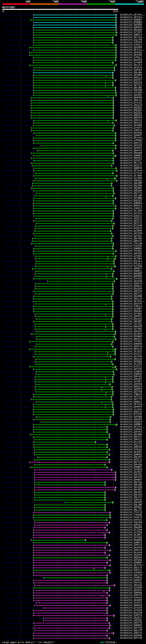
Task: Open last hit UniRef100_A9YTS8
Action: pyautogui.click(x=131, y=638)
